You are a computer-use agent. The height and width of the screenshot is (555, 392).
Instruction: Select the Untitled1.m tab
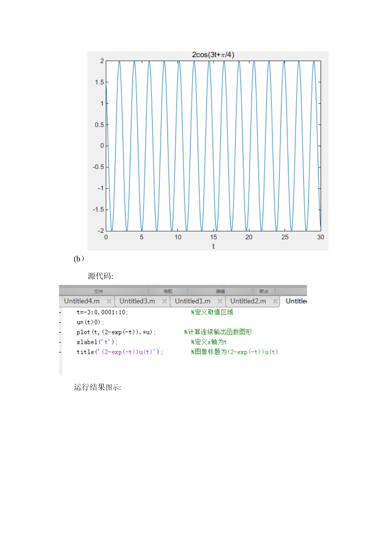[193, 301]
